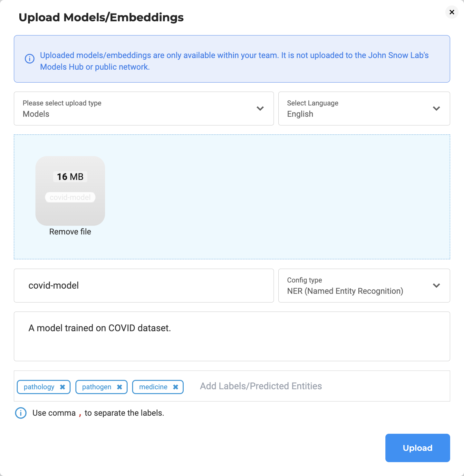Remove the pathogen label tag
464x476 pixels.
[x=120, y=387]
